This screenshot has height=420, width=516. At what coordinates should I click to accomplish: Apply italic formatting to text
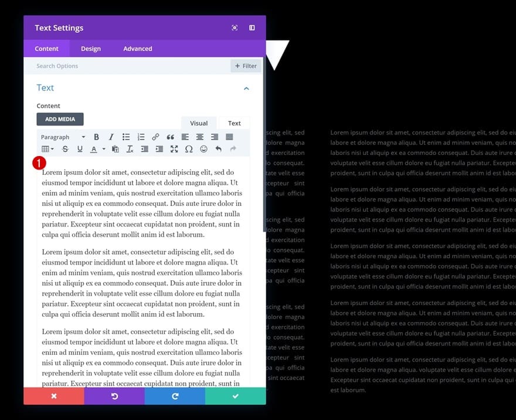tap(111, 137)
